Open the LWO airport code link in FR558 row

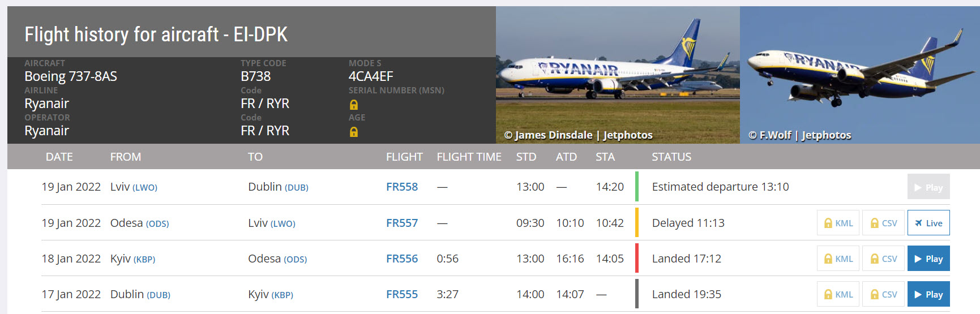pyautogui.click(x=145, y=188)
